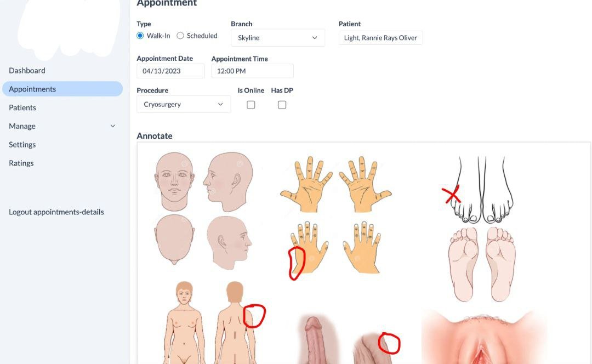Click the back-of-head diagram
Screen dimensions: 592x364
[x=174, y=240]
